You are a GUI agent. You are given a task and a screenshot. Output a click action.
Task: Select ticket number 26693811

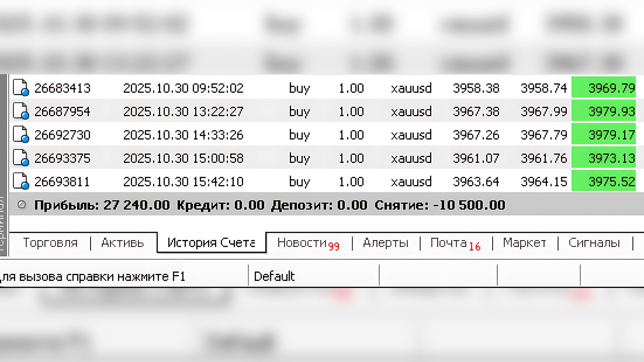(x=62, y=182)
